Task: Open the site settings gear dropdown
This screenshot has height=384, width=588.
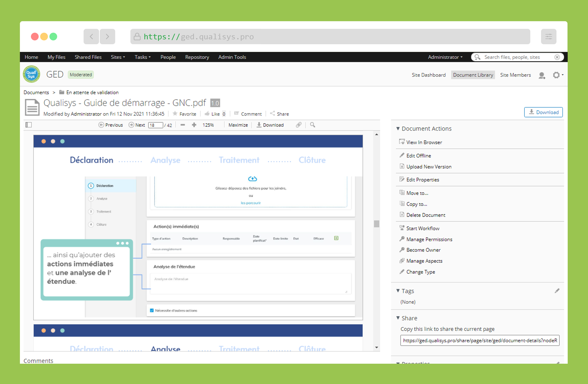Action: pos(558,75)
